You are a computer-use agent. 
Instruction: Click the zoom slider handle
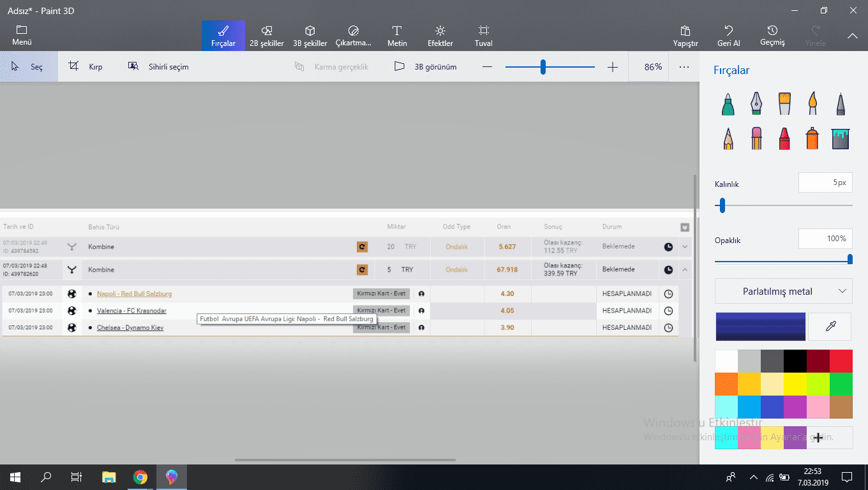point(543,67)
